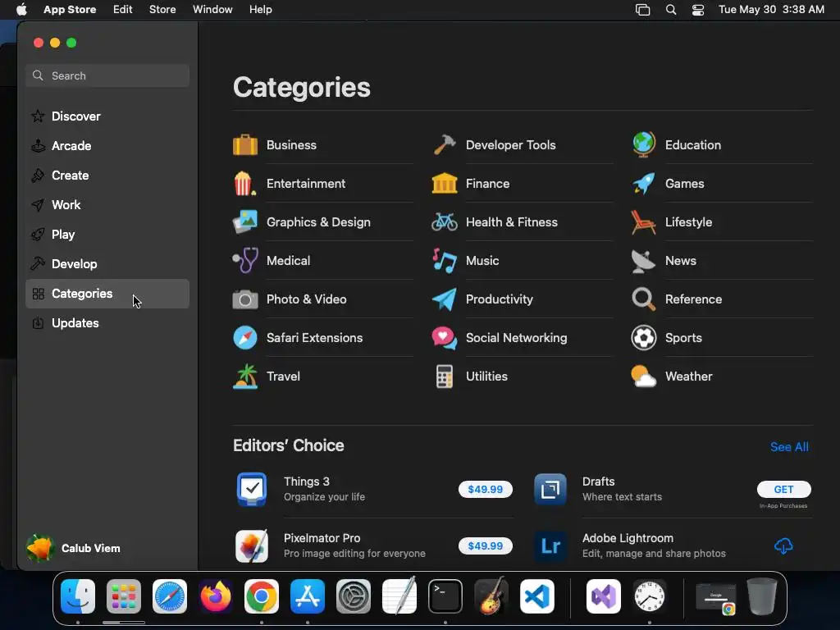The image size is (840, 630).
Task: Open Spotlight search in menu bar
Action: 671,10
